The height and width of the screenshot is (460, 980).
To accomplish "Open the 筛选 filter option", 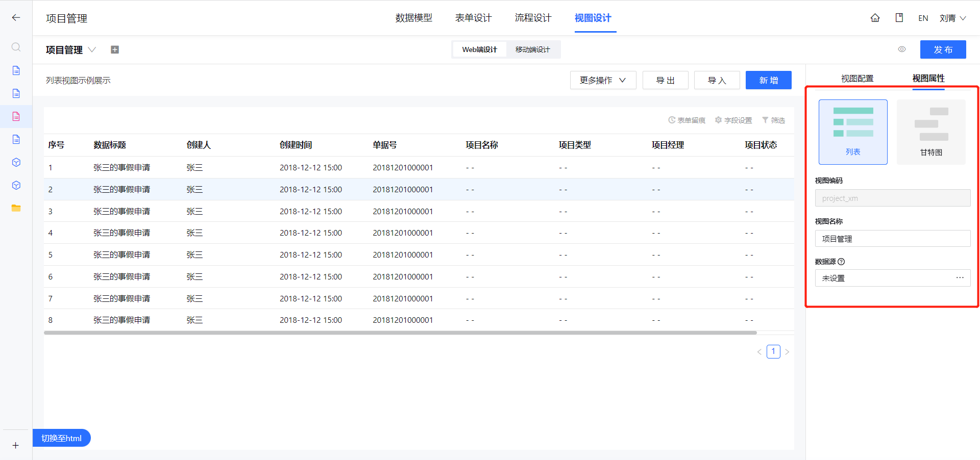I will tap(773, 120).
